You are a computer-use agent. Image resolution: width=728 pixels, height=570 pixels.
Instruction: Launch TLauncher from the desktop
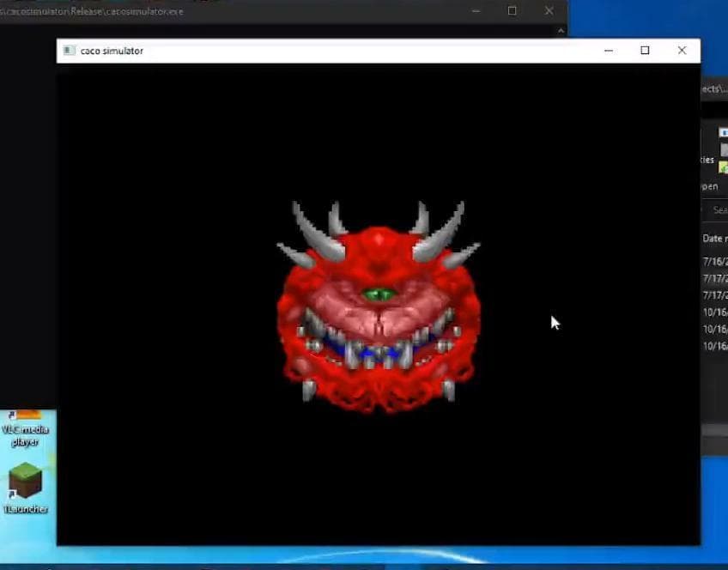25,488
